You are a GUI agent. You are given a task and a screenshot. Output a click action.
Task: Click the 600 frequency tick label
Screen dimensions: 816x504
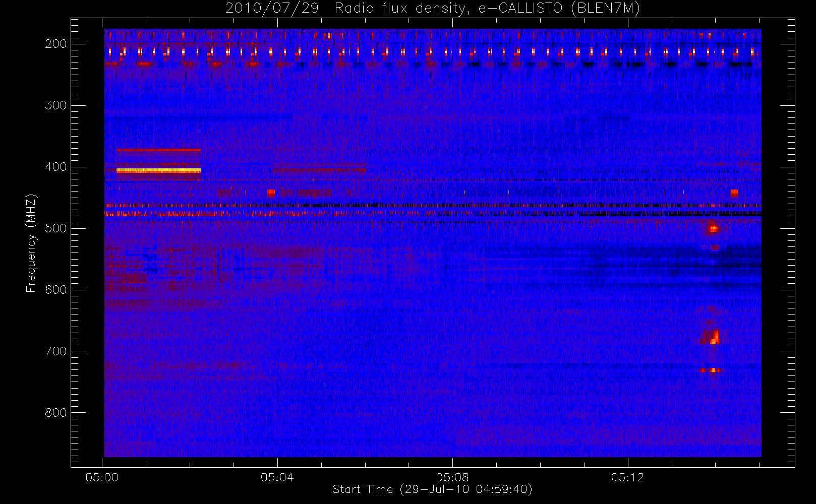pyautogui.click(x=55, y=290)
